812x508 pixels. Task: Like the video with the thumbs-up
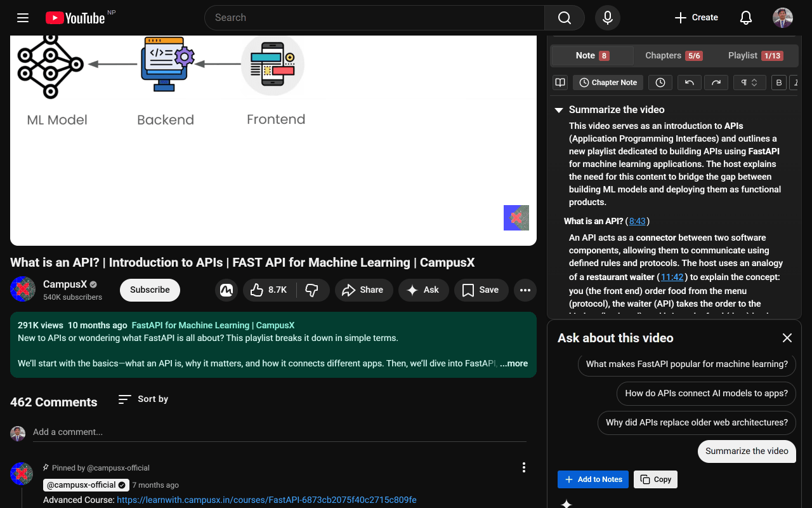click(x=257, y=290)
